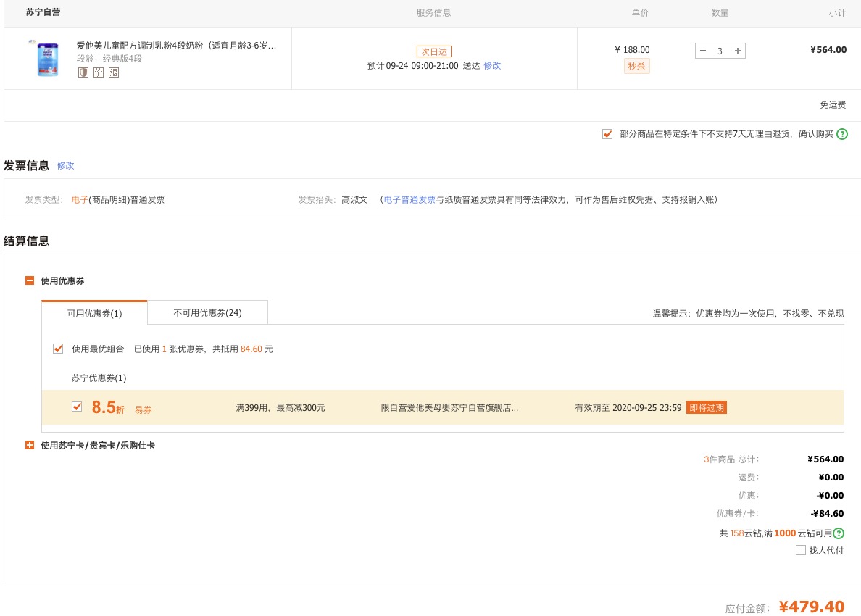861x616 pixels.
Task: Click the 退 return-policy icon under product
Action: pos(114,72)
